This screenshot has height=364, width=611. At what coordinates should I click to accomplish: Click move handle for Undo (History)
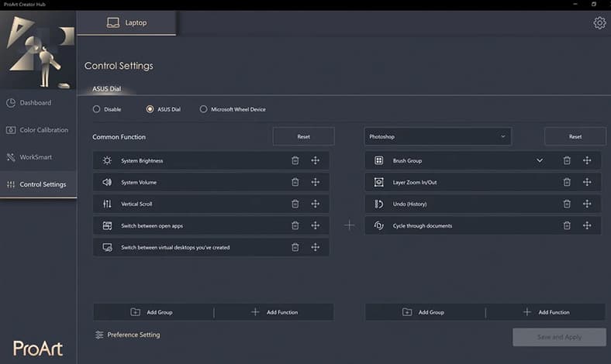587,204
